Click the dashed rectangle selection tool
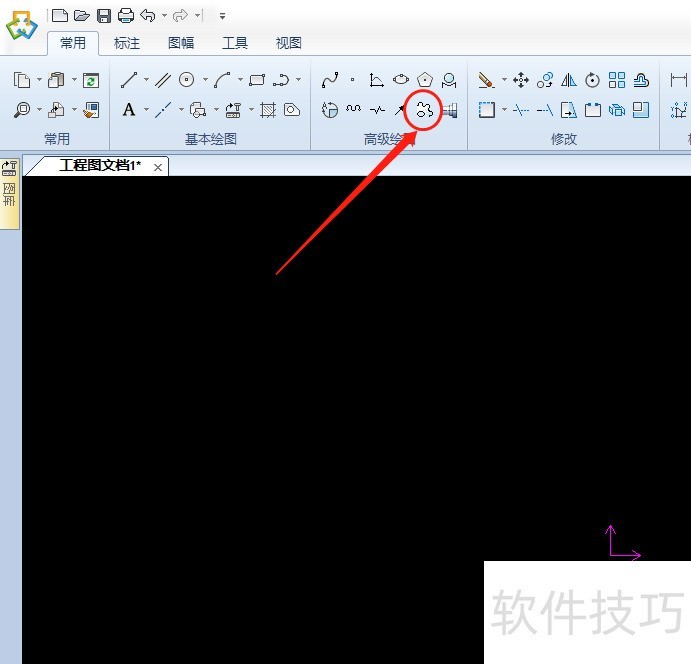 [x=487, y=110]
